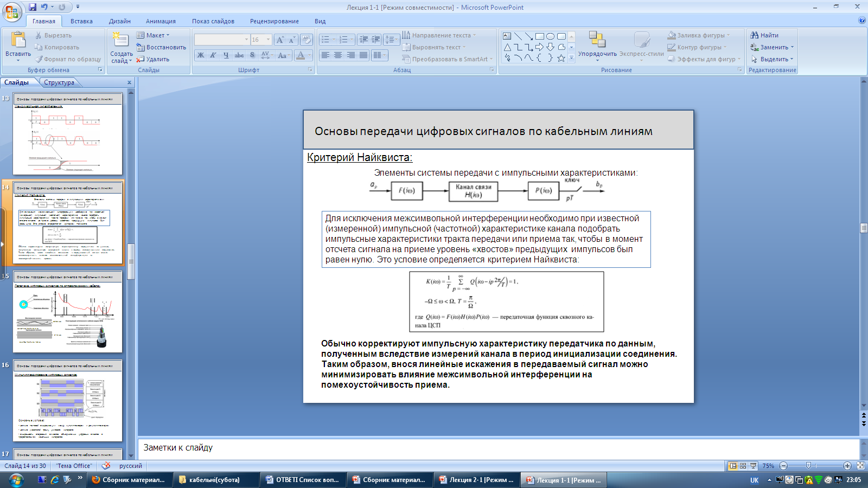Center the paragraph text

tap(338, 55)
